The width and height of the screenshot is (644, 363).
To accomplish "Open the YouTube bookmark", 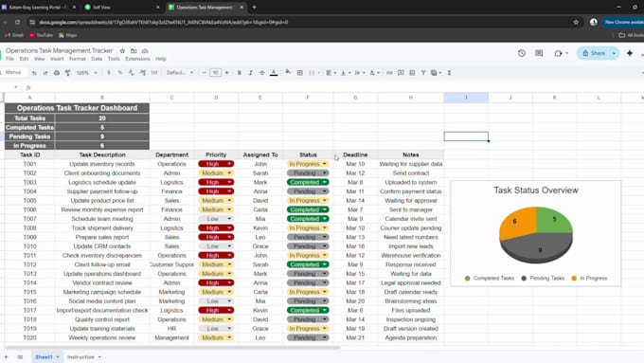I will 41,35.
